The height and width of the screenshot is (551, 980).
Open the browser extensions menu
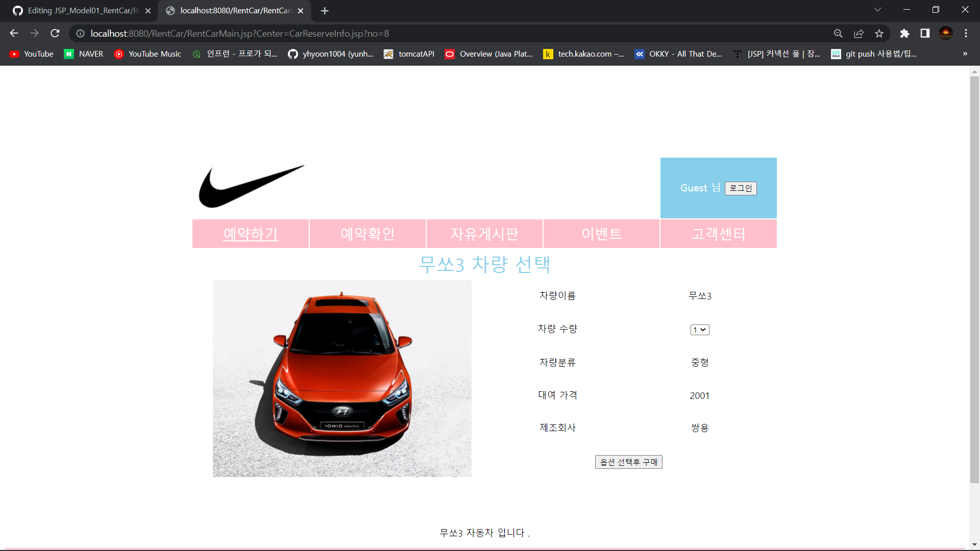pos(905,33)
